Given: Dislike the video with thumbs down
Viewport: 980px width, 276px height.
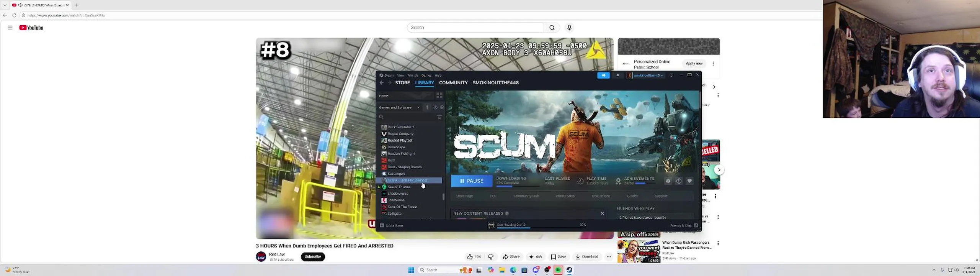Looking at the screenshot, I should pos(491,257).
